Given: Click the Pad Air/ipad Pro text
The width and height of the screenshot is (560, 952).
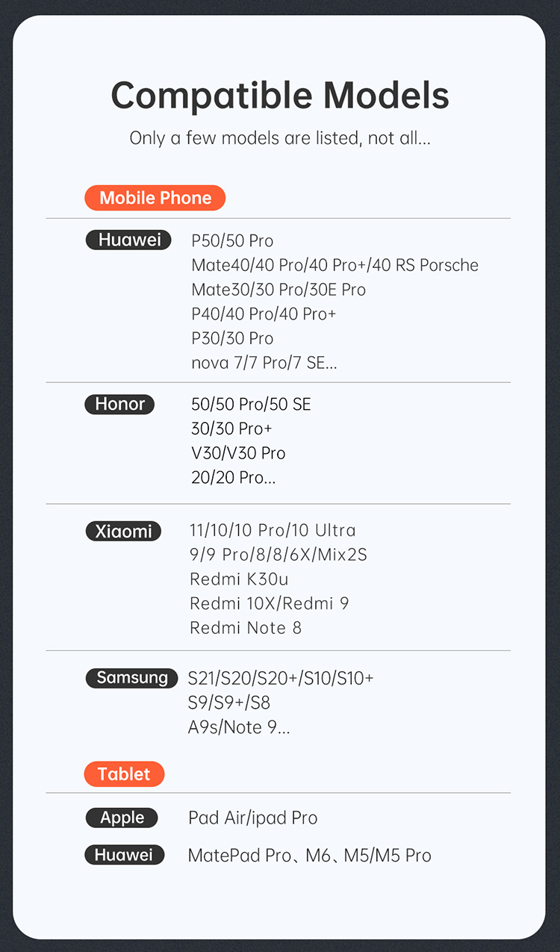Looking at the screenshot, I should [x=252, y=818].
